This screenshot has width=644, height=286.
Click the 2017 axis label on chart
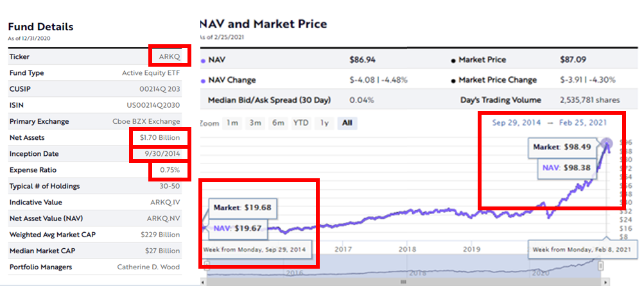click(344, 249)
